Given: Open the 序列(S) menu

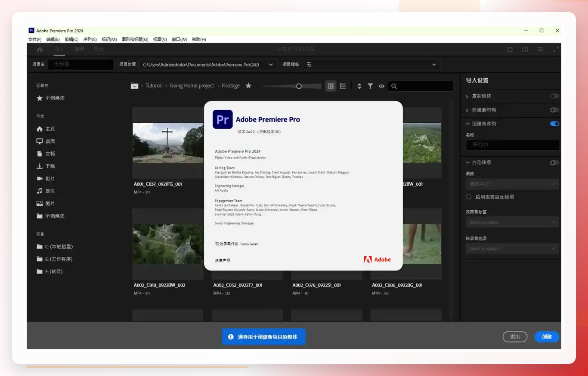Looking at the screenshot, I should point(90,40).
